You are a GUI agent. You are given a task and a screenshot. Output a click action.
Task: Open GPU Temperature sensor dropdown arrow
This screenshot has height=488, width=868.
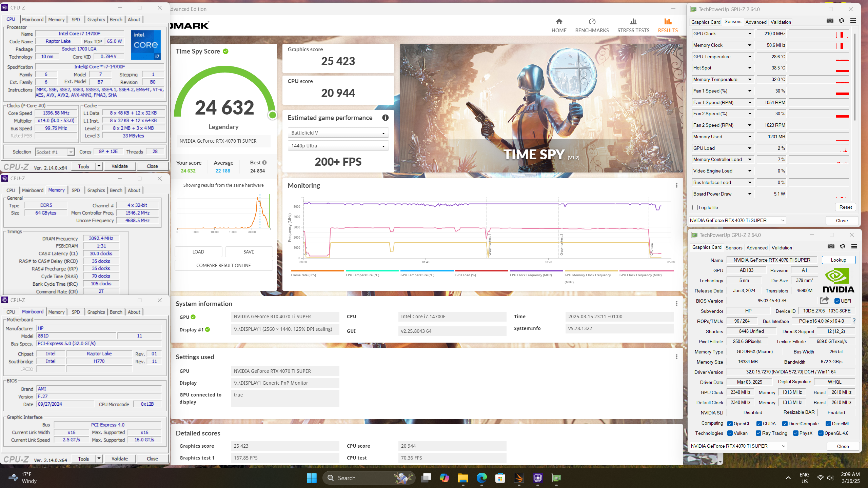tap(750, 57)
